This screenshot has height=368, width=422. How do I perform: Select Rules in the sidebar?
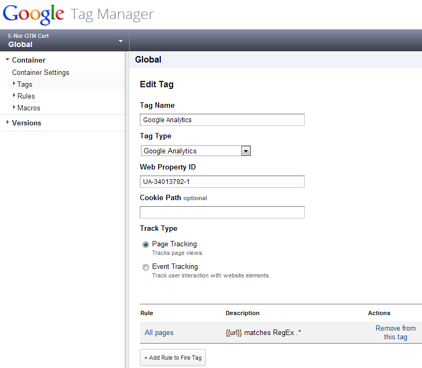26,96
